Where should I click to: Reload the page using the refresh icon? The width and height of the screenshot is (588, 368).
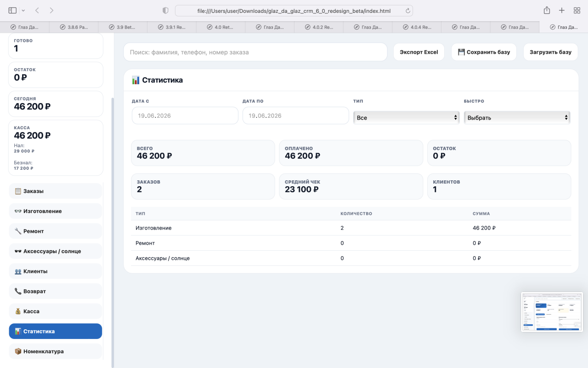(x=407, y=11)
